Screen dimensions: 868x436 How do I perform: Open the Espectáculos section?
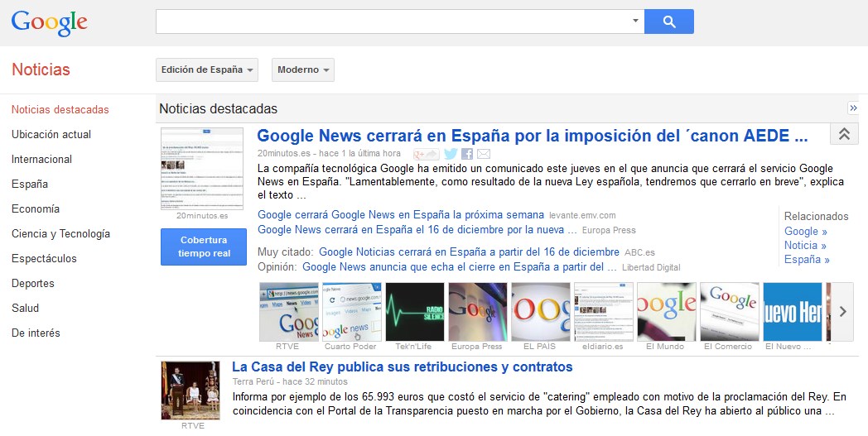(x=44, y=258)
